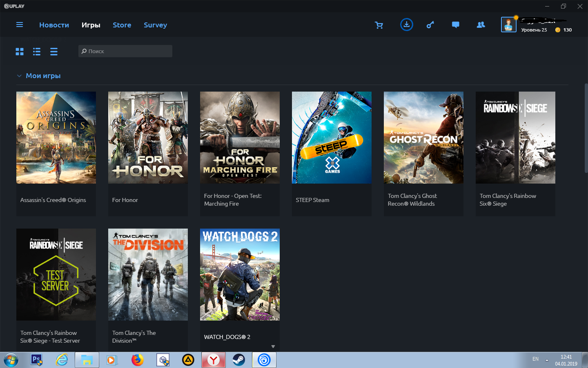Open the downloads manager icon

pyautogui.click(x=406, y=25)
